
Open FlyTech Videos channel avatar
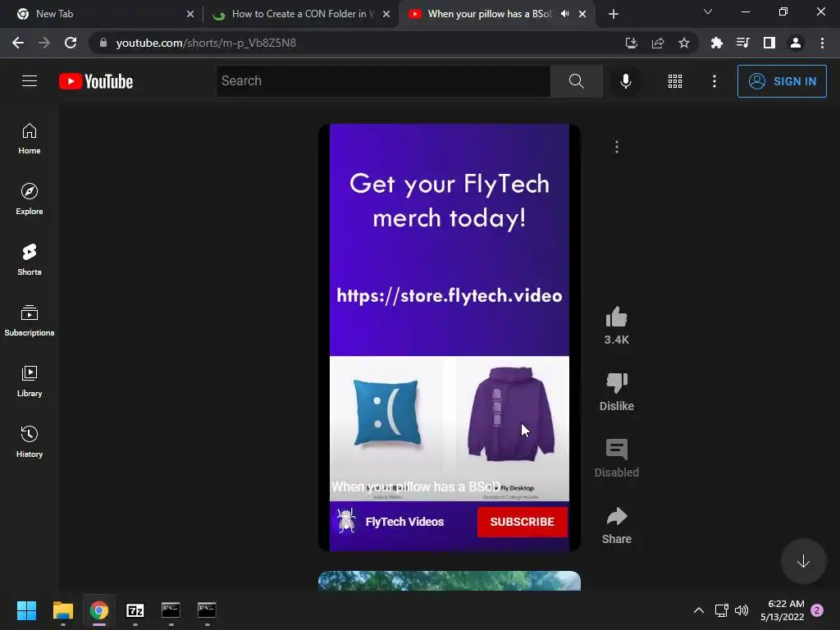click(x=346, y=521)
